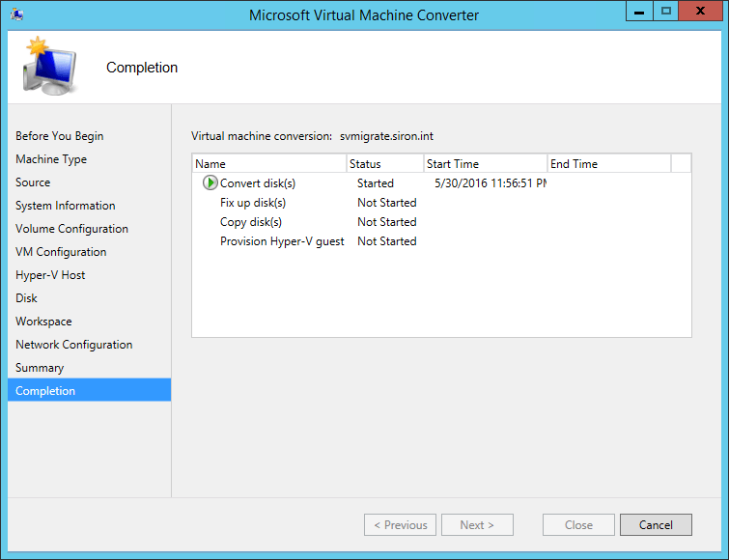Click the Start Time column header
The height and width of the screenshot is (560, 729).
coord(486,163)
